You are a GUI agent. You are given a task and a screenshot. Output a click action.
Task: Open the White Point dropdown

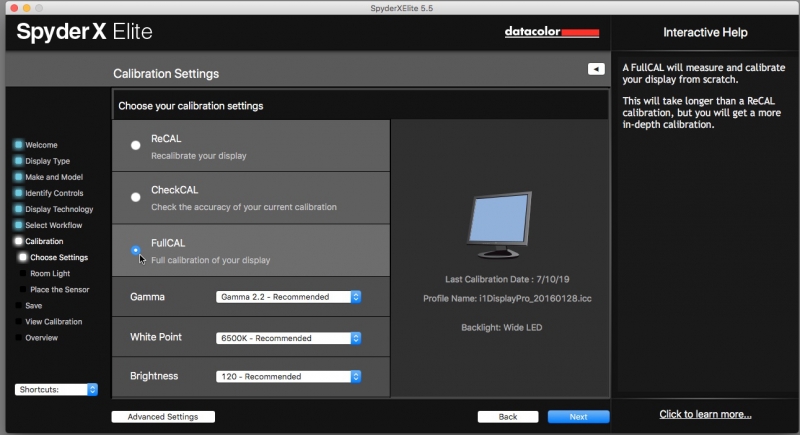[x=288, y=338]
